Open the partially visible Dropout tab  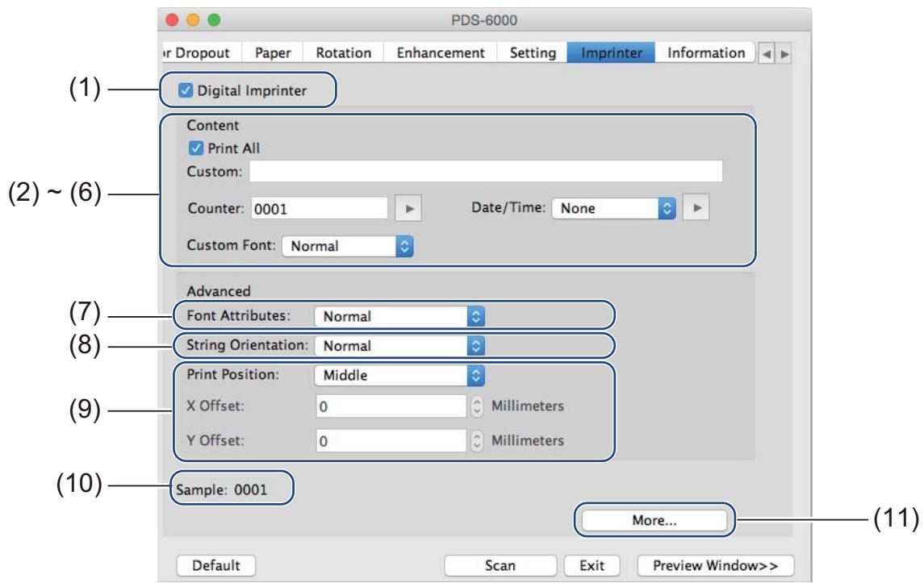[x=200, y=52]
